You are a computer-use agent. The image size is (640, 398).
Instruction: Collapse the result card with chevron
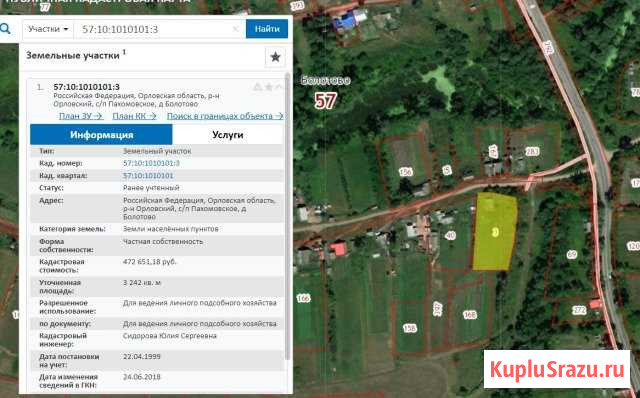coord(278,87)
